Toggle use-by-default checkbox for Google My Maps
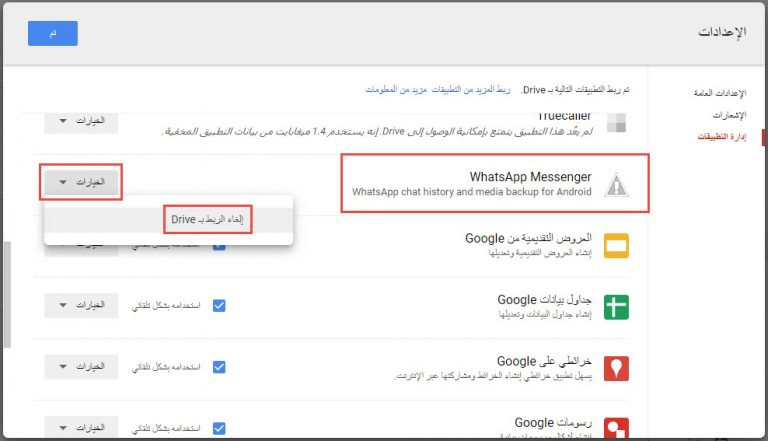Image resolution: width=768 pixels, height=441 pixels. point(219,367)
